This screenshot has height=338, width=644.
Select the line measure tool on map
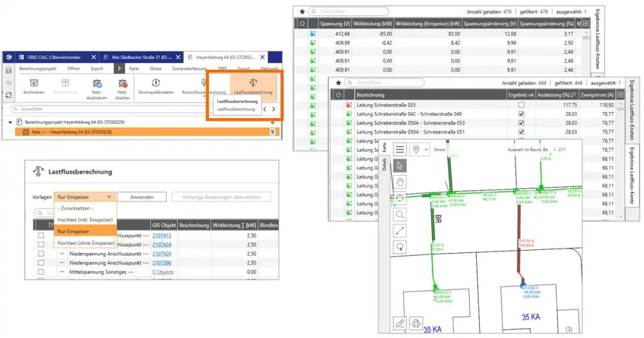coord(399,230)
